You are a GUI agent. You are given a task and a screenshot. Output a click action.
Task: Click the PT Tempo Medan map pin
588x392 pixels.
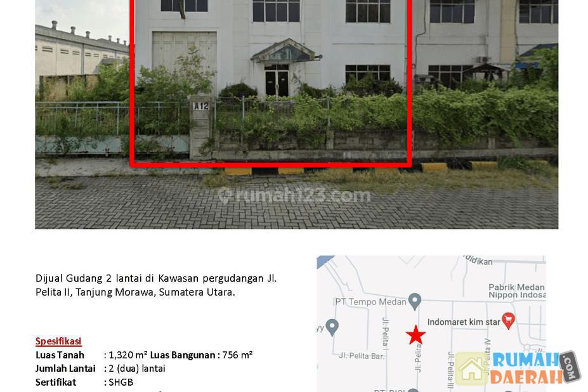(414, 301)
